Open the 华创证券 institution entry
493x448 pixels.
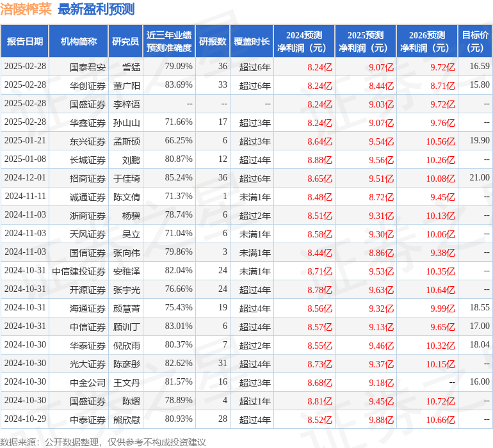pyautogui.click(x=88, y=85)
